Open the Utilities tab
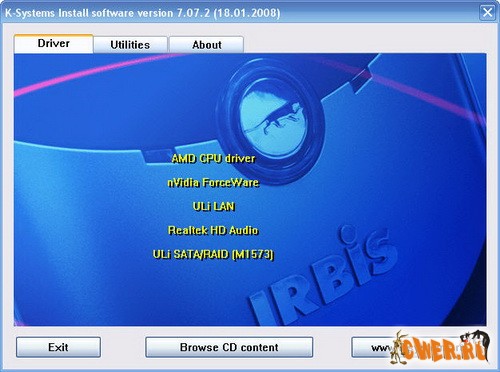This screenshot has height=372, width=500. pyautogui.click(x=130, y=45)
